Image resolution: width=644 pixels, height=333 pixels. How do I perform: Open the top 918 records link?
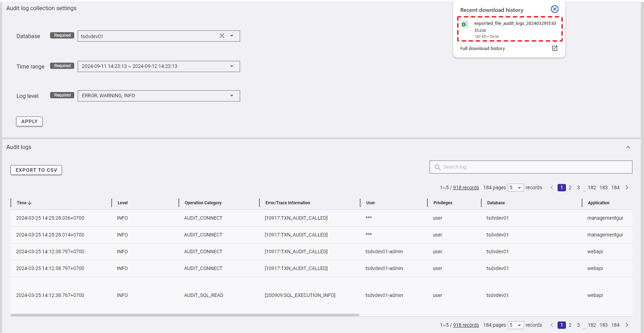[x=466, y=188]
